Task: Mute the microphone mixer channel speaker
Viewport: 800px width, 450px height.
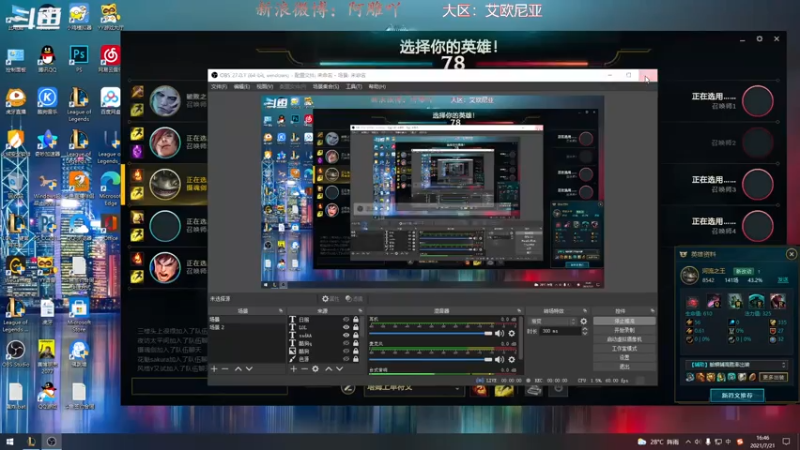Action: (499, 359)
